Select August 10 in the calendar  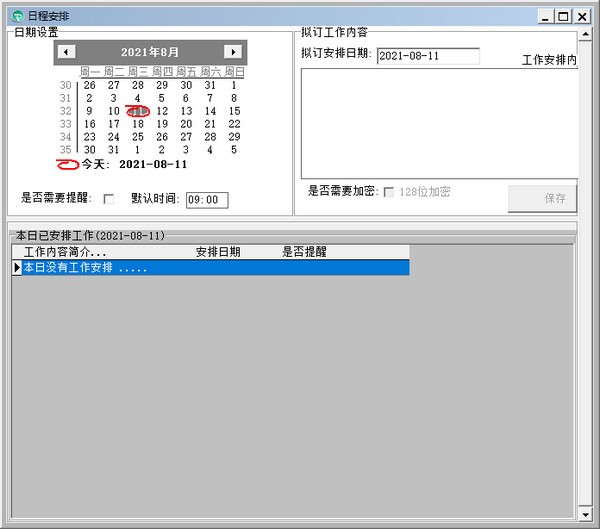pyautogui.click(x=114, y=111)
